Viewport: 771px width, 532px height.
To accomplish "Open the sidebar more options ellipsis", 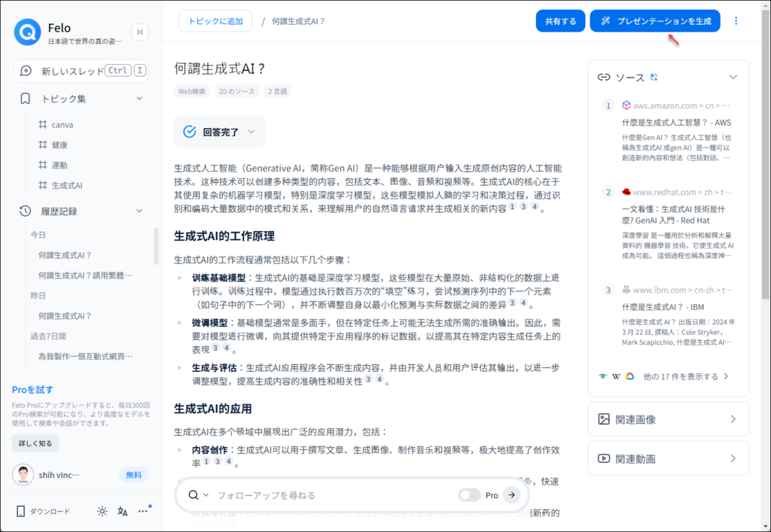I will (x=142, y=512).
